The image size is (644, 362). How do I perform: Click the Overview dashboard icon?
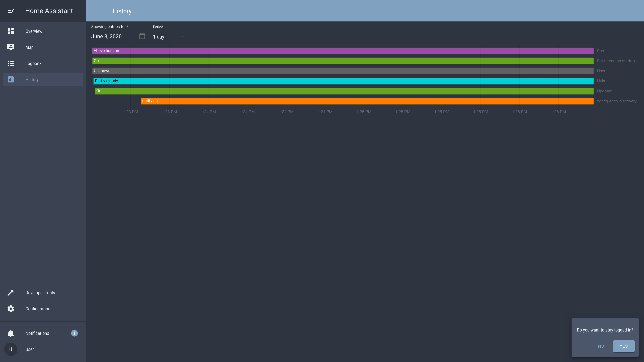pos(11,31)
